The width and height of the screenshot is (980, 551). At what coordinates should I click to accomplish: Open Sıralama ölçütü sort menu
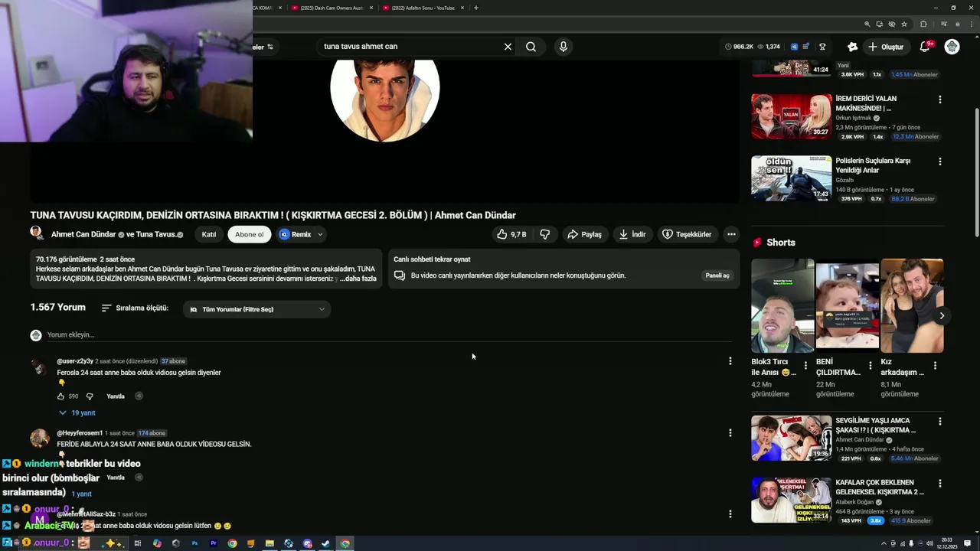(x=135, y=308)
